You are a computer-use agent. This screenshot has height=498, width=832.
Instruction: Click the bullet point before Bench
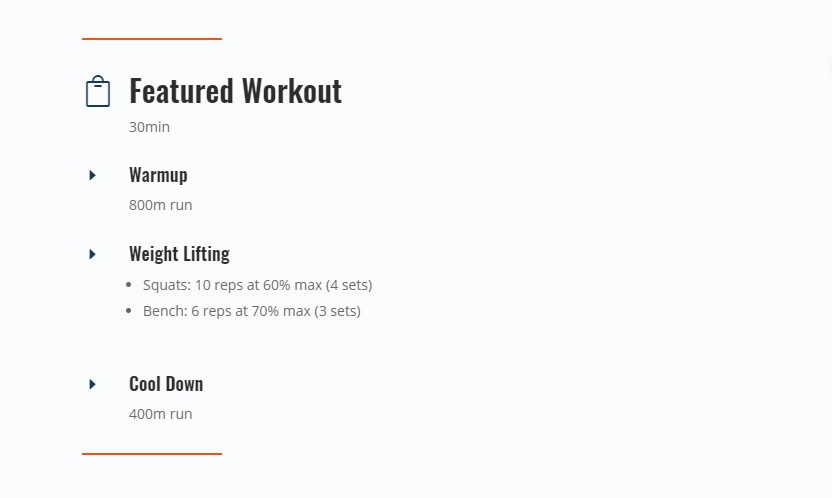point(130,311)
